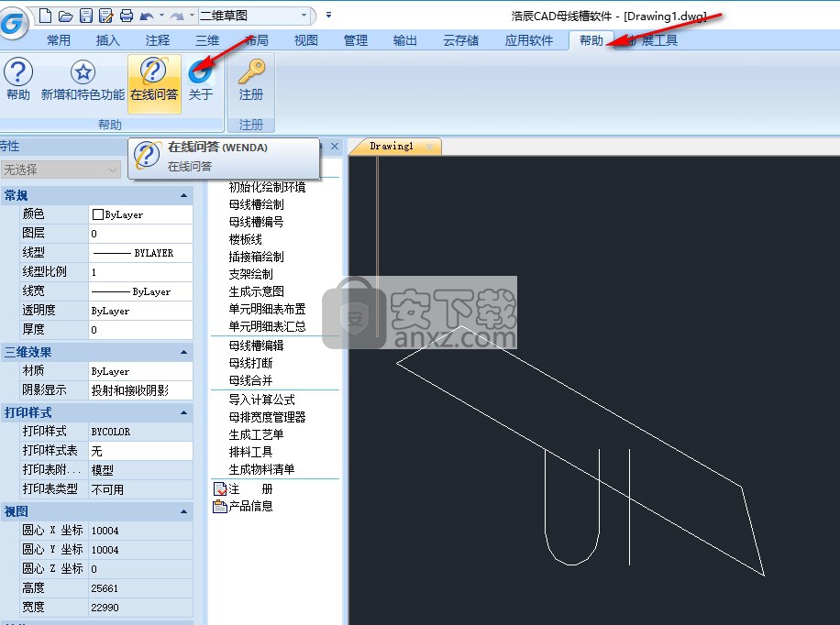Open the undo history dropdown arrow

coord(161,16)
